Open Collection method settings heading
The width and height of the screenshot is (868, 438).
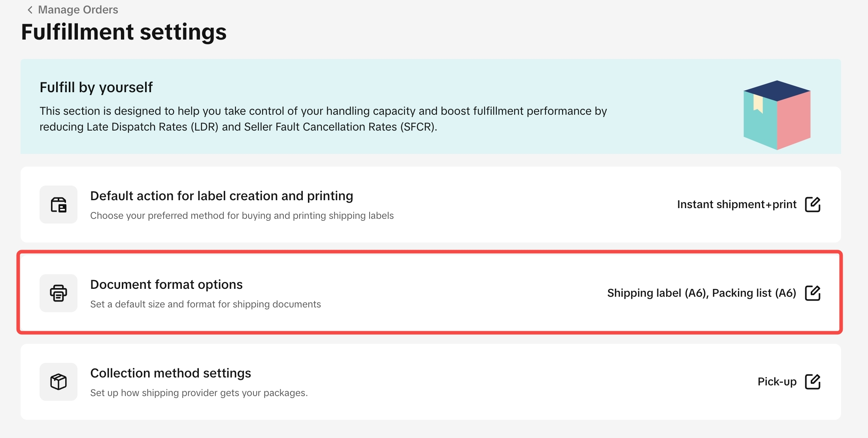click(170, 373)
